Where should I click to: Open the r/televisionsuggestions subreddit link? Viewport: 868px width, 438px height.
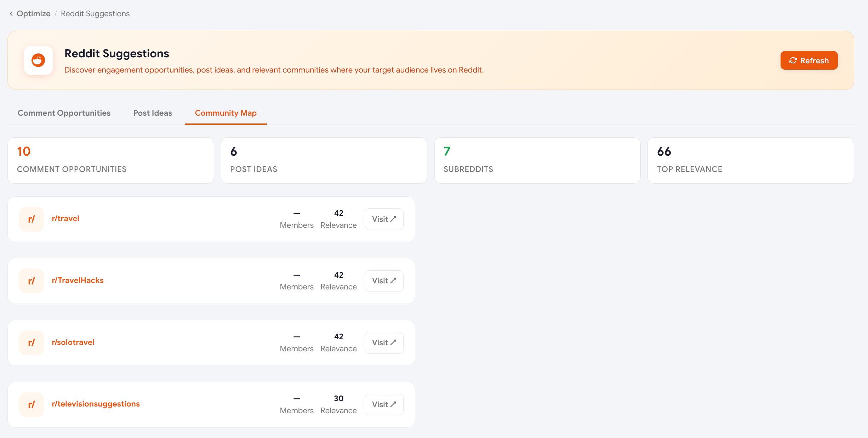[96, 404]
